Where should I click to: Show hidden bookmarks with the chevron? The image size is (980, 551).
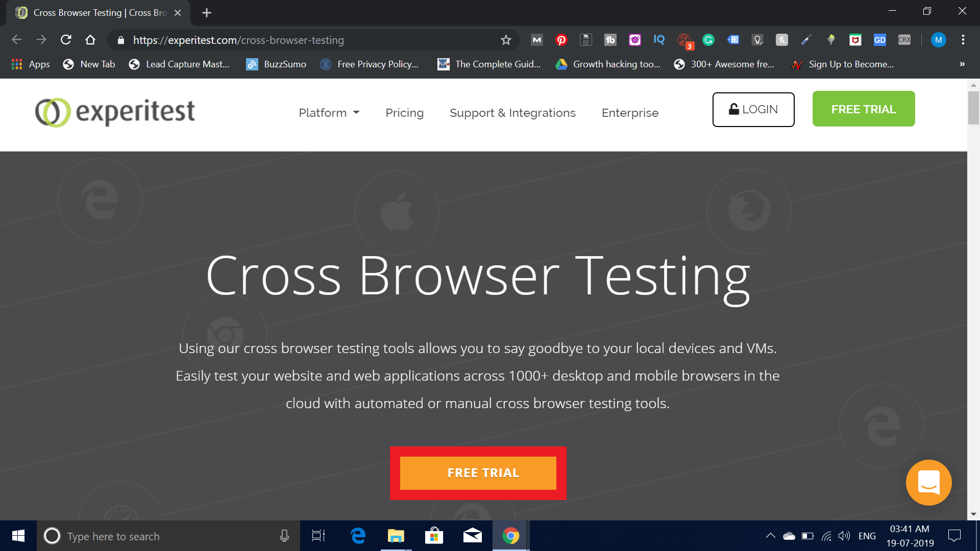[962, 64]
